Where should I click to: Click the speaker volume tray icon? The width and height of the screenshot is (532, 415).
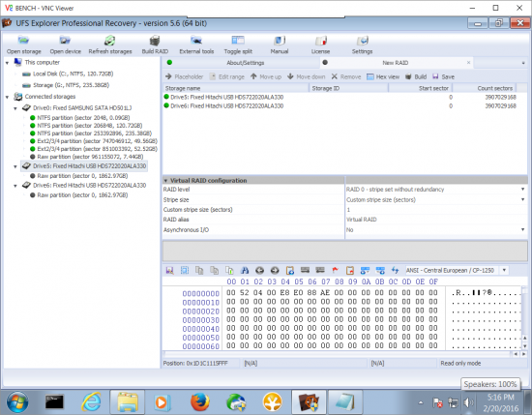(x=468, y=402)
